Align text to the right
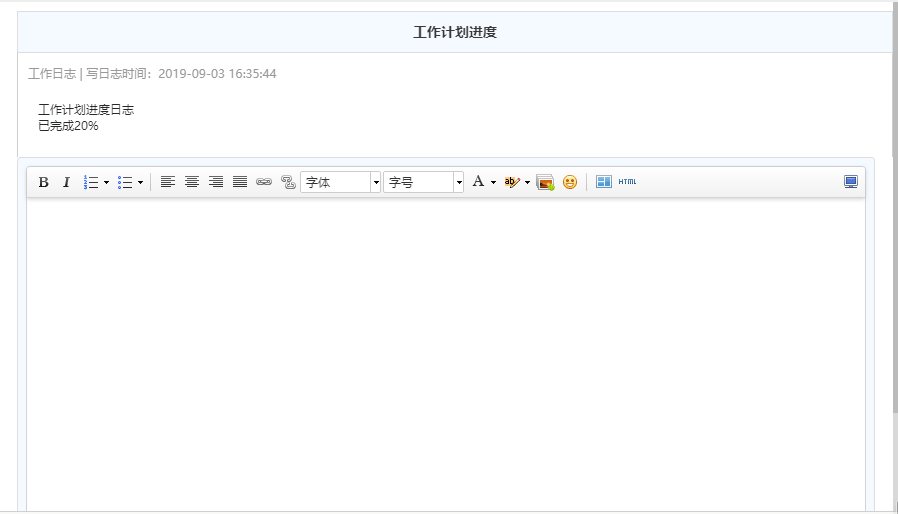The width and height of the screenshot is (898, 514). (x=216, y=182)
